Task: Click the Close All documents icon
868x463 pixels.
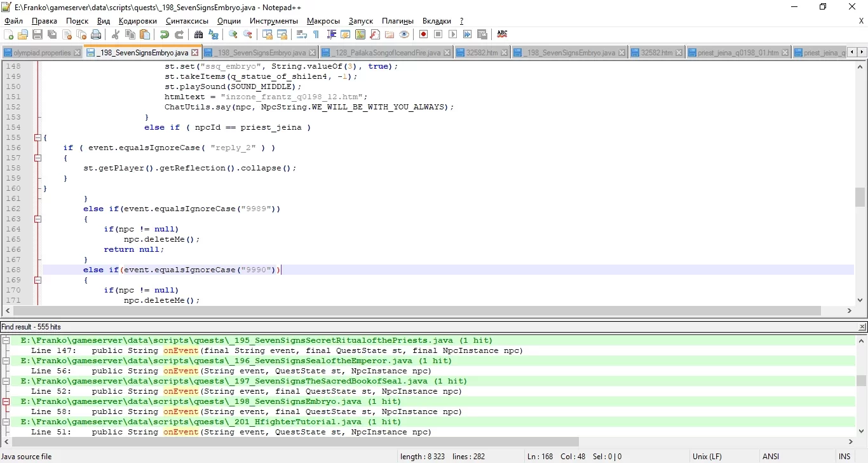Action: tap(81, 34)
